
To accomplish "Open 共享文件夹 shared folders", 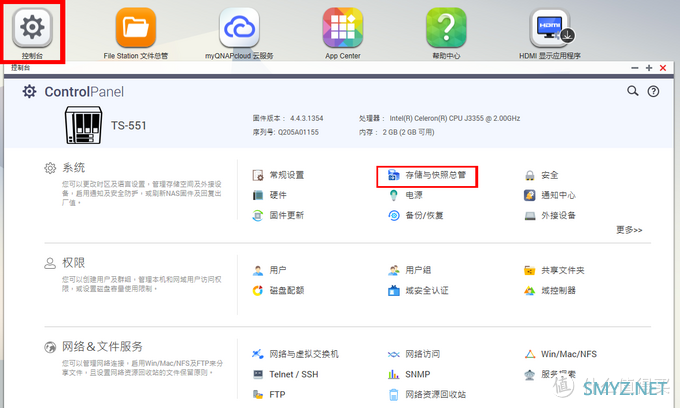I will (554, 271).
